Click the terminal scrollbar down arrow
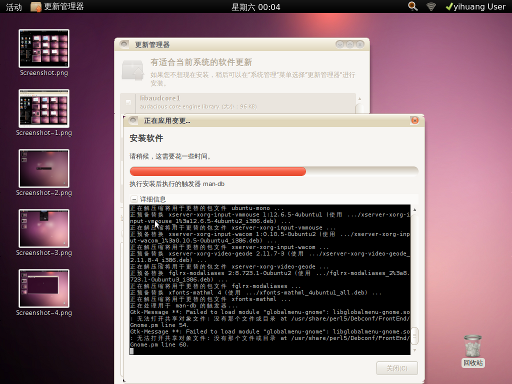 pos(414,350)
